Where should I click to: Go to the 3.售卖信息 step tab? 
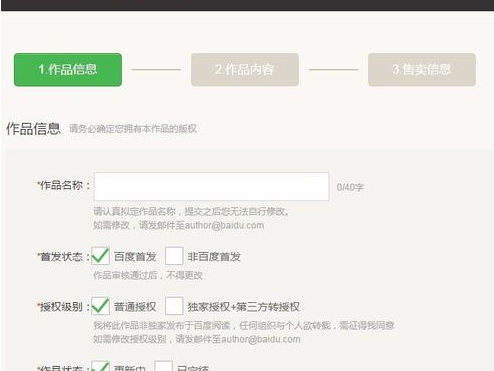422,70
